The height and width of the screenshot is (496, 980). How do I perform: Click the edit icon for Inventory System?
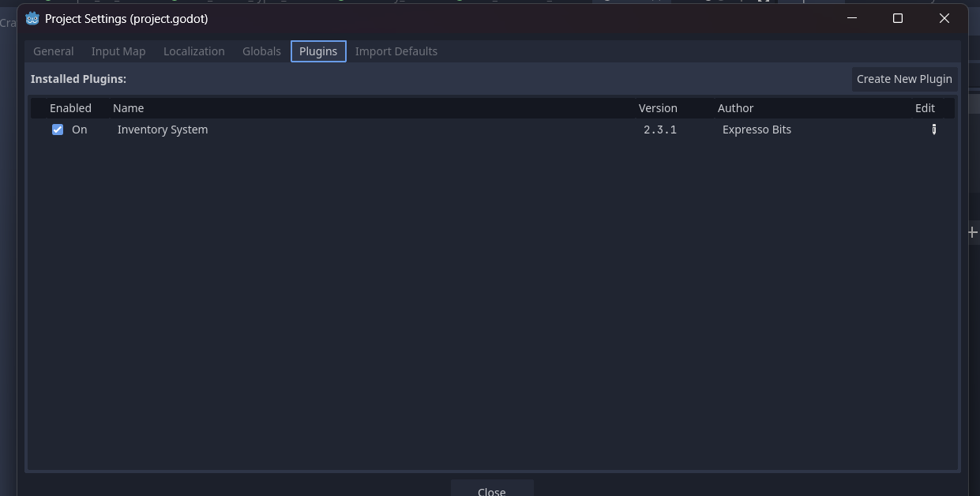[934, 130]
